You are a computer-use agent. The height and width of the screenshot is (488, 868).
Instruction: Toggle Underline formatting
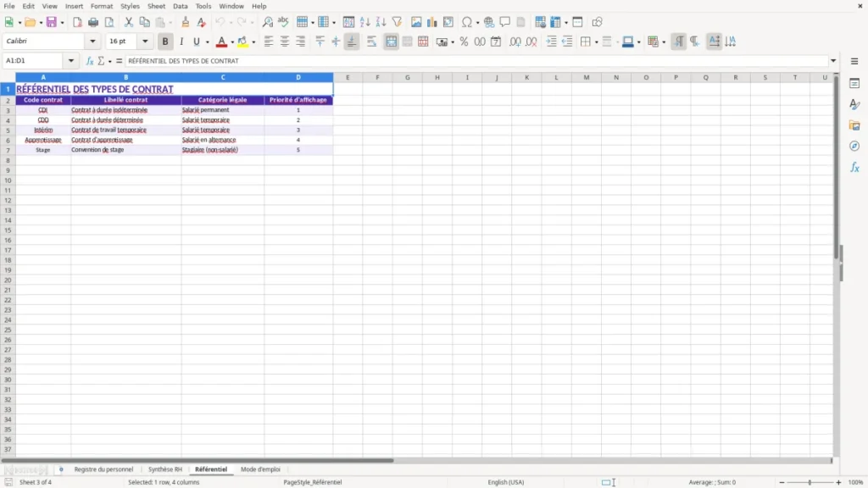coord(196,42)
